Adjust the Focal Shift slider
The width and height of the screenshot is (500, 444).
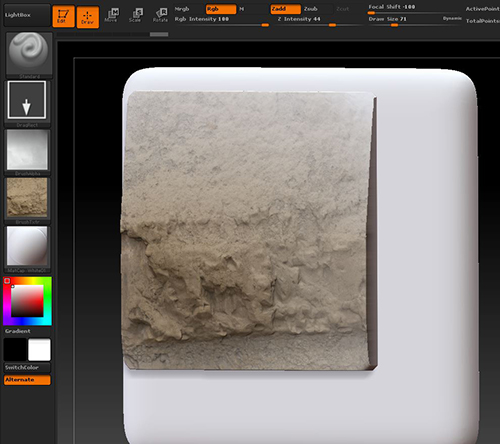414,9
